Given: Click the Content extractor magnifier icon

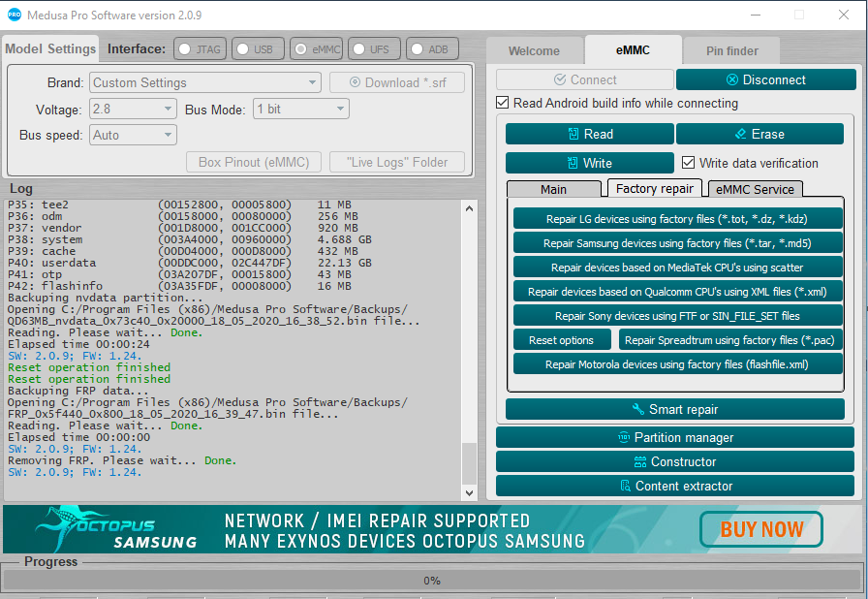Looking at the screenshot, I should click(626, 486).
